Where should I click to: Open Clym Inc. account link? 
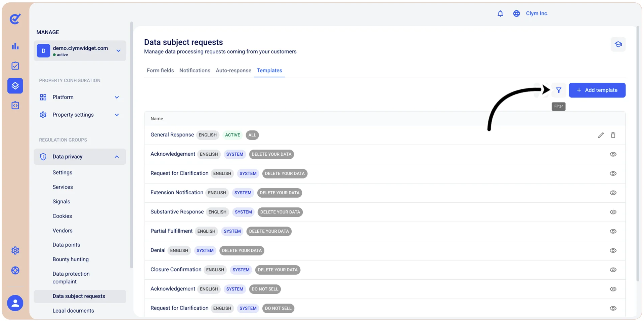[537, 13]
